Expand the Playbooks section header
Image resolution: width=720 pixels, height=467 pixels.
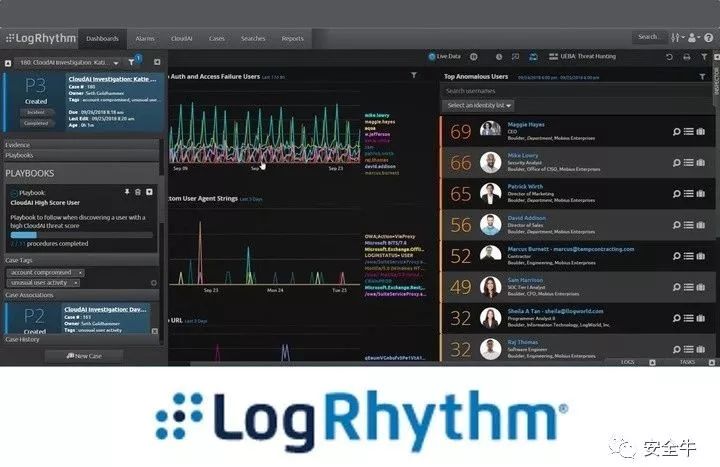[81, 155]
